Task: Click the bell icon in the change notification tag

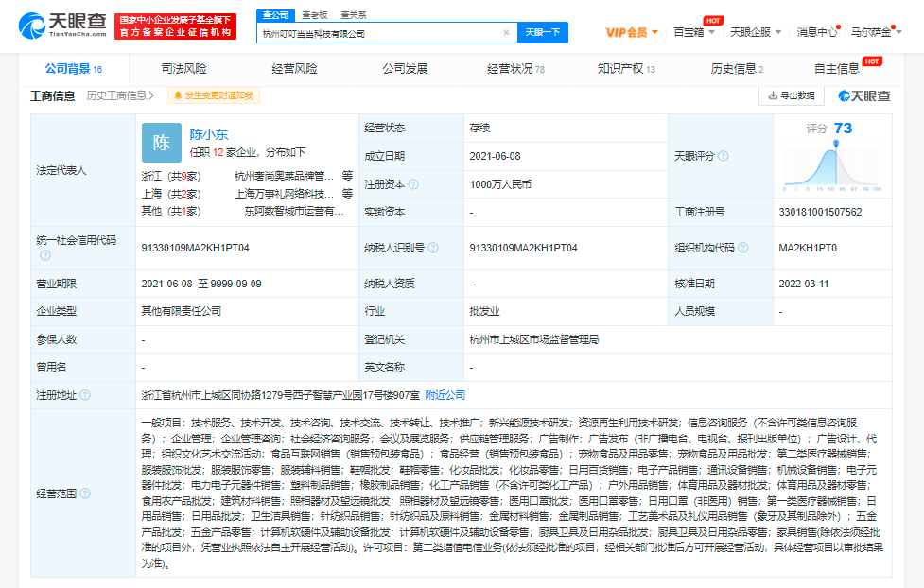Action: (178, 96)
